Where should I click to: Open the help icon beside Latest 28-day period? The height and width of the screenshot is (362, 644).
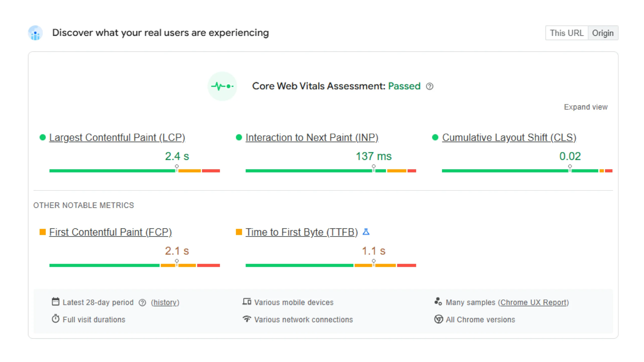click(142, 302)
